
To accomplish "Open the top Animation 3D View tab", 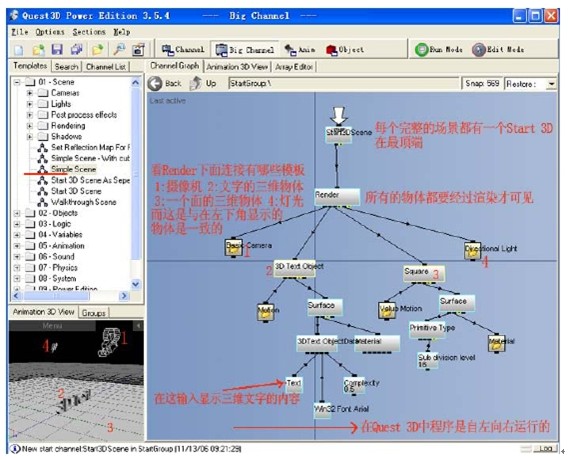I will (237, 67).
